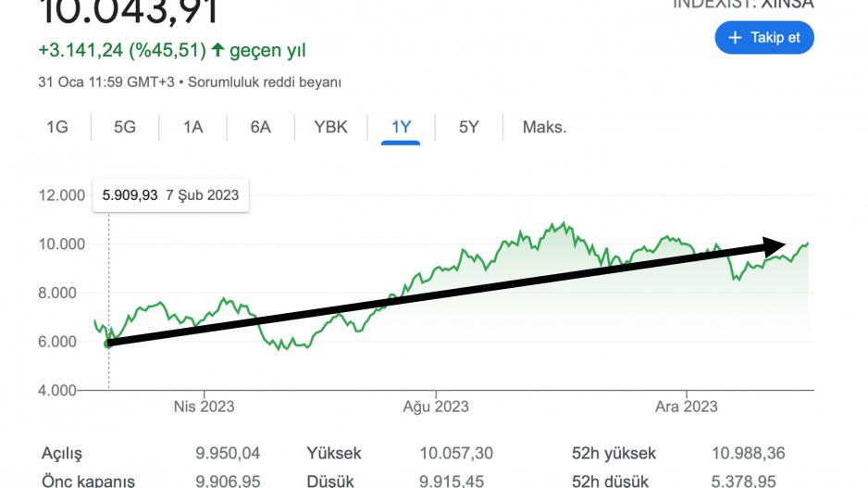868x488 pixels.
Task: Click the black trend arrow's arrowhead
Action: click(x=775, y=244)
